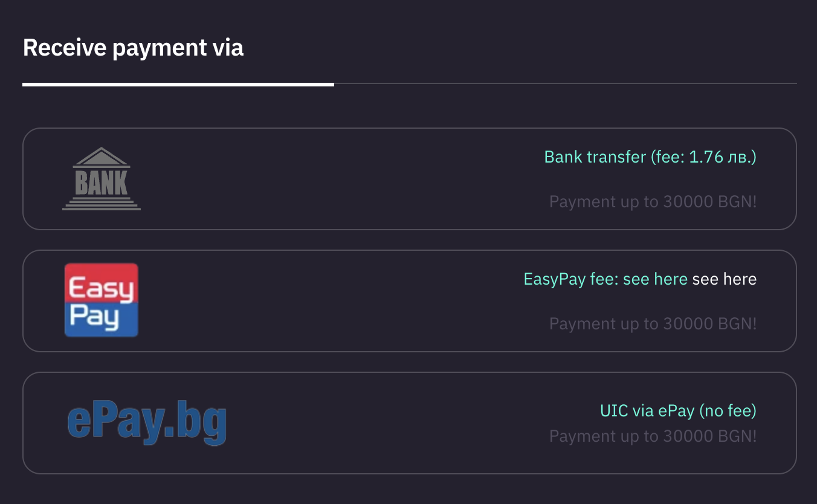Open the white "see here" fee link
This screenshot has width=817, height=504.
(x=724, y=279)
